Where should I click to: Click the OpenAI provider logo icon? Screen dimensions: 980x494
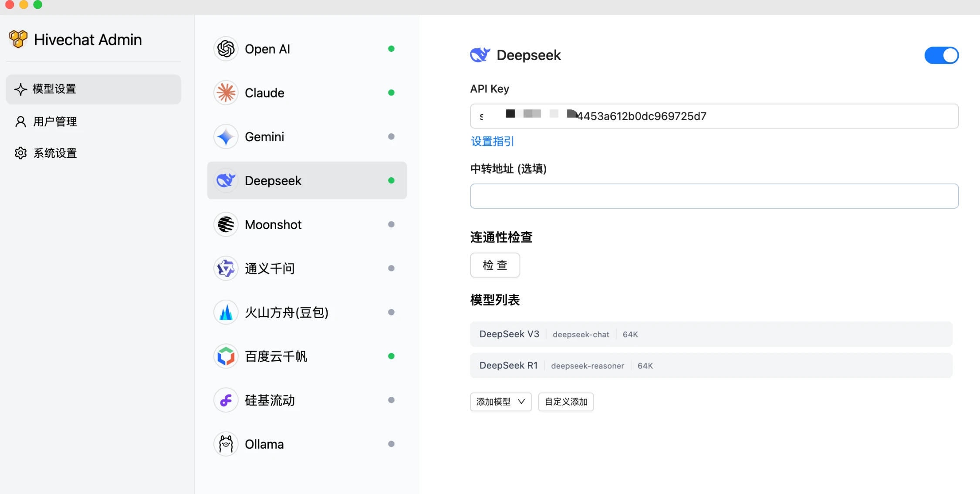(226, 49)
